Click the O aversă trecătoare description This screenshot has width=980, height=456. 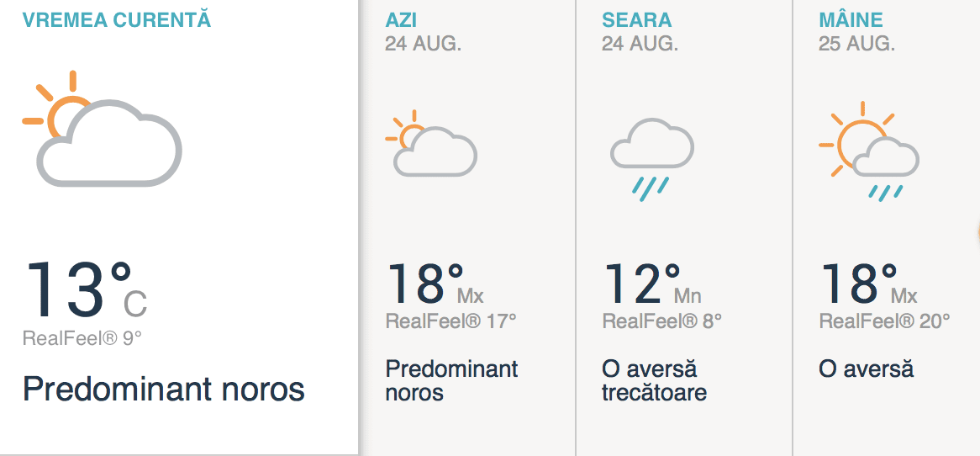coord(654,380)
